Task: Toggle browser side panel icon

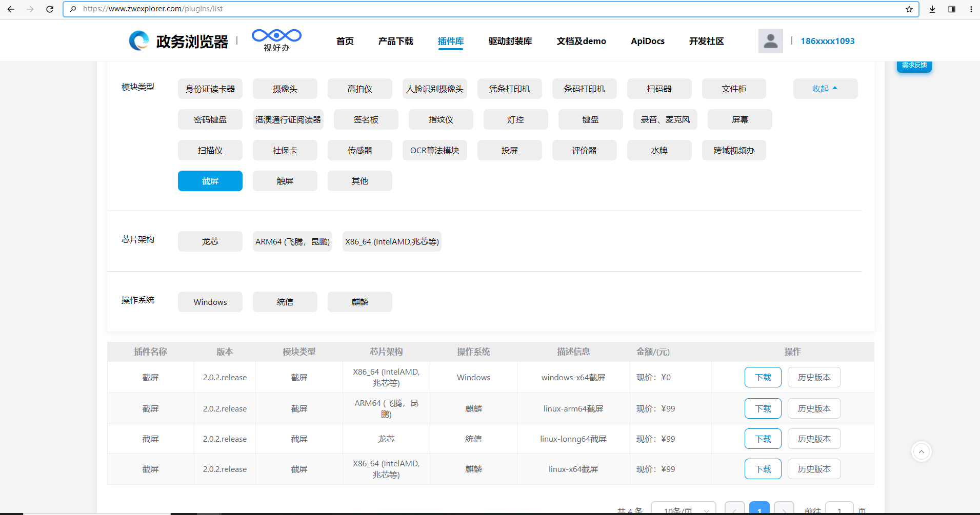Action: click(x=952, y=9)
